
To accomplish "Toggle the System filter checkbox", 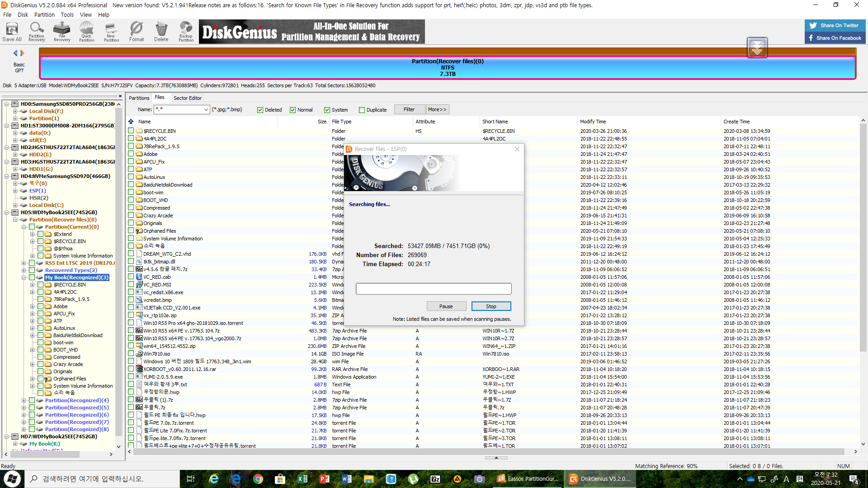I will 327,110.
